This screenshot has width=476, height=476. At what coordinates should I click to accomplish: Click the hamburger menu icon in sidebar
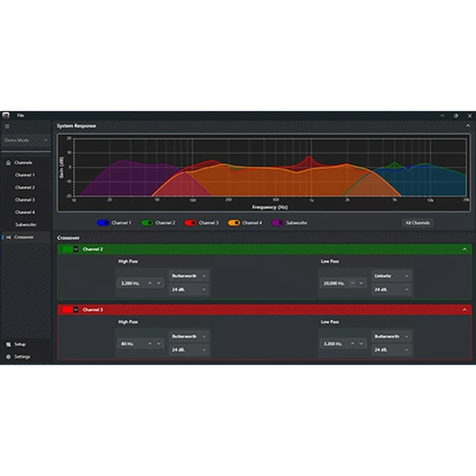[x=8, y=125]
